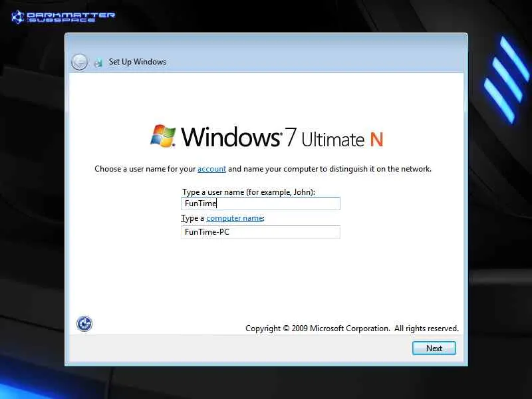Focus the user name field containing FunTime
This screenshot has width=532, height=399.
click(261, 203)
